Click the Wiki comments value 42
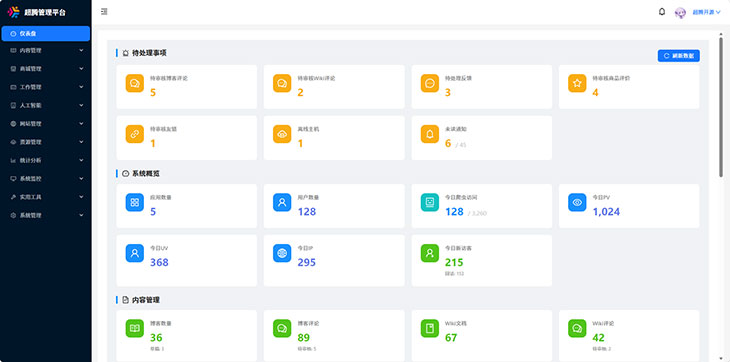 (x=599, y=338)
